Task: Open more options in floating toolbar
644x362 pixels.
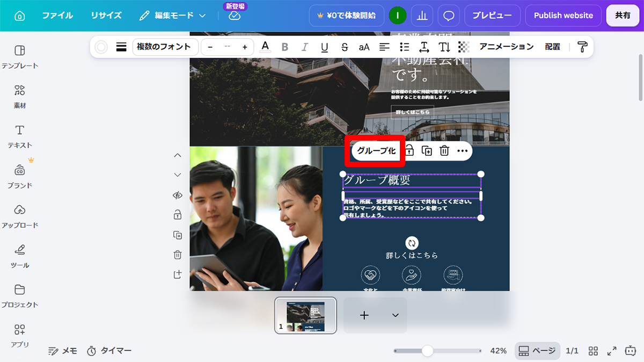Action: click(463, 151)
